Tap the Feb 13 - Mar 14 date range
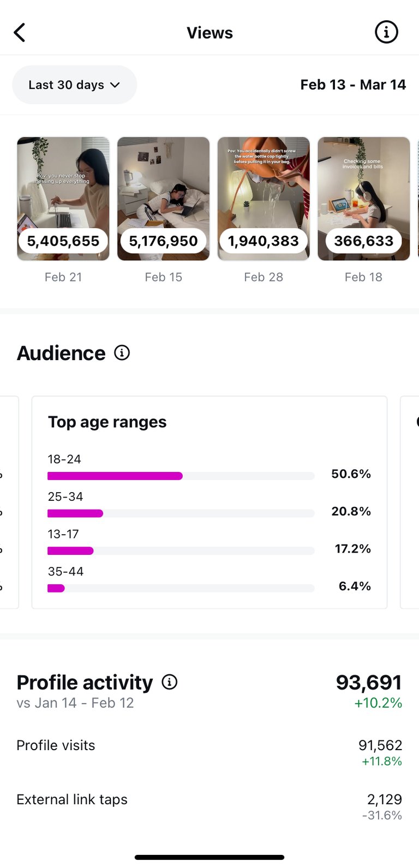The width and height of the screenshot is (419, 868). pyautogui.click(x=353, y=85)
